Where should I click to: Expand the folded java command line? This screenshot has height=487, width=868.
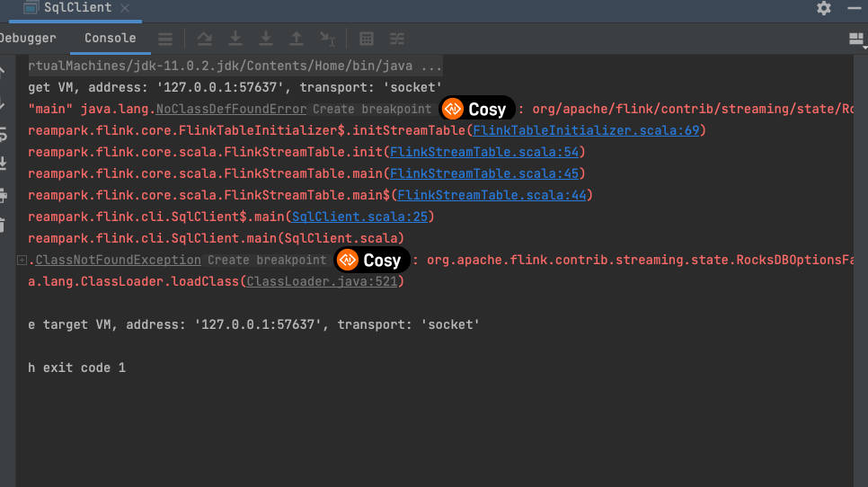[235, 66]
